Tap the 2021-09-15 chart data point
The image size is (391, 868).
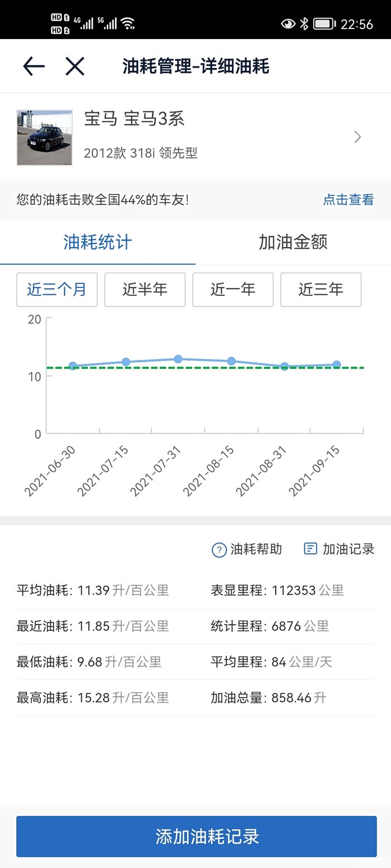[x=337, y=365]
